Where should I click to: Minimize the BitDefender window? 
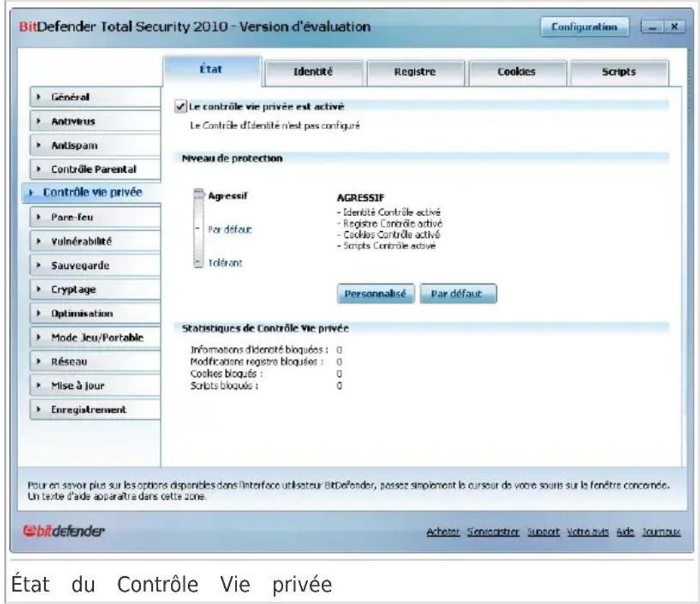click(x=652, y=27)
